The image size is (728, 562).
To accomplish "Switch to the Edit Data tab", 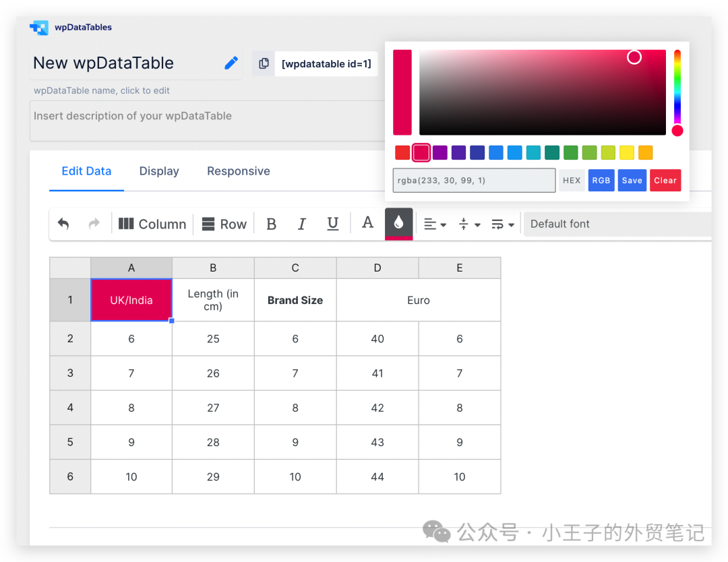I will 86,171.
